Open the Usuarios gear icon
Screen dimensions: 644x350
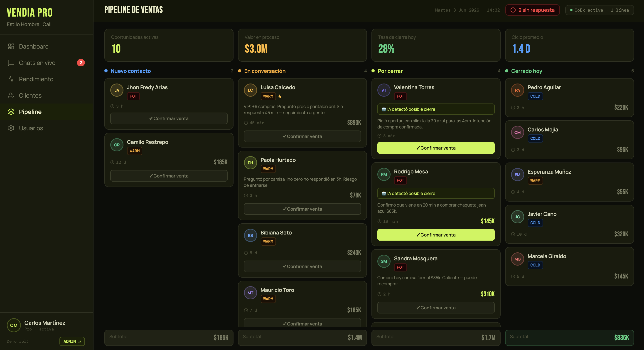[x=11, y=128]
